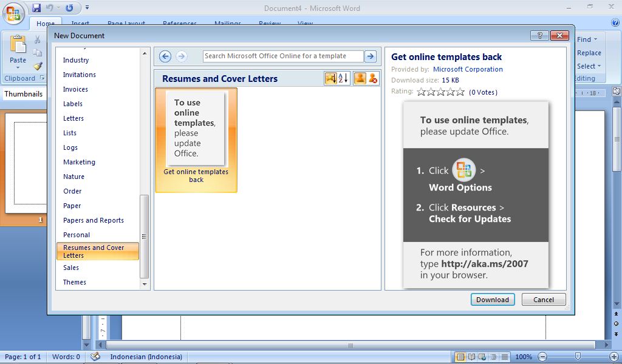The height and width of the screenshot is (364, 622).
Task: Select Get online templates back thumbnail
Action: (x=196, y=140)
